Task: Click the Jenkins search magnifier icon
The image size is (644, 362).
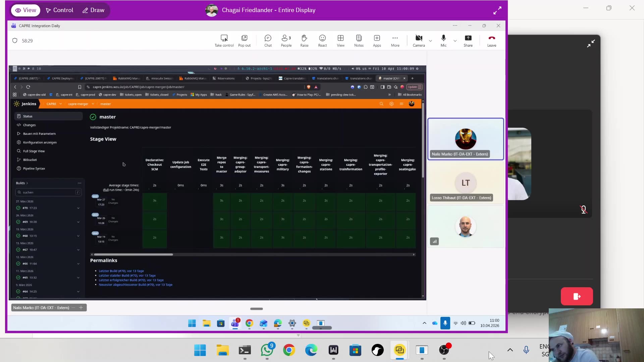Action: 381,104
